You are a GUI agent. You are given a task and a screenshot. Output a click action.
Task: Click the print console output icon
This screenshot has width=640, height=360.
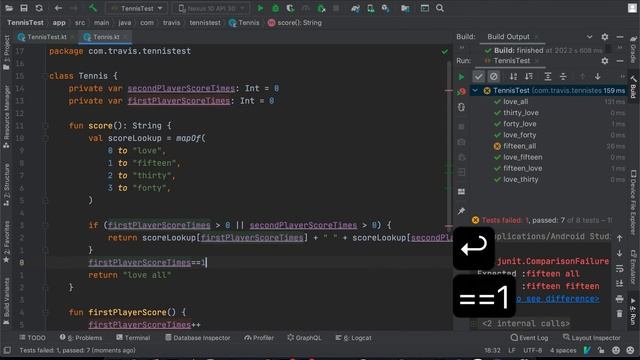pos(620,299)
